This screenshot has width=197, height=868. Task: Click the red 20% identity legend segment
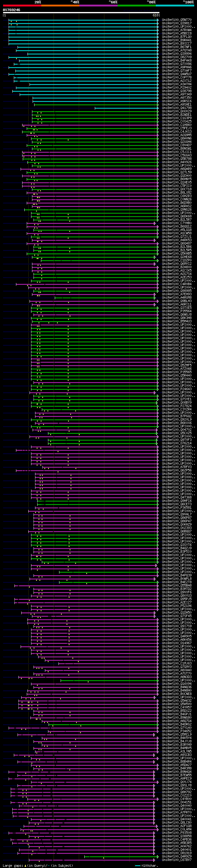coord(22,6)
